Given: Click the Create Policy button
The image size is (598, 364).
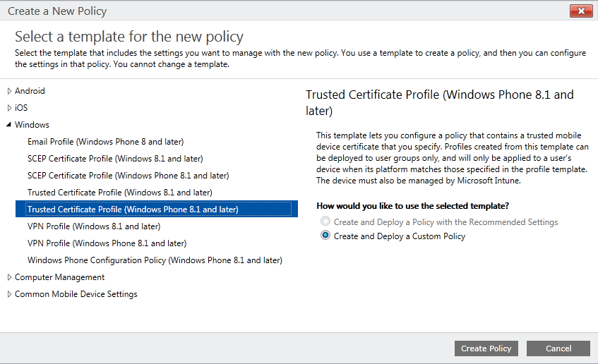Looking at the screenshot, I should click(486, 348).
